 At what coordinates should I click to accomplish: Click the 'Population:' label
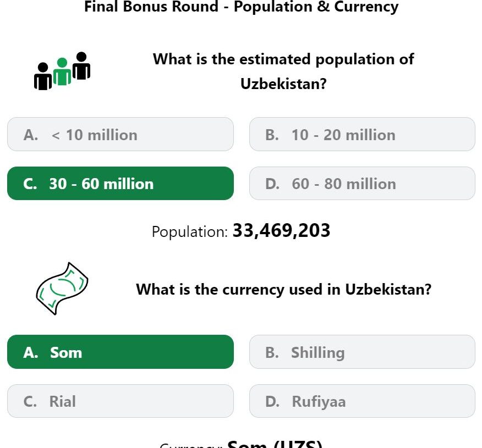pos(190,231)
